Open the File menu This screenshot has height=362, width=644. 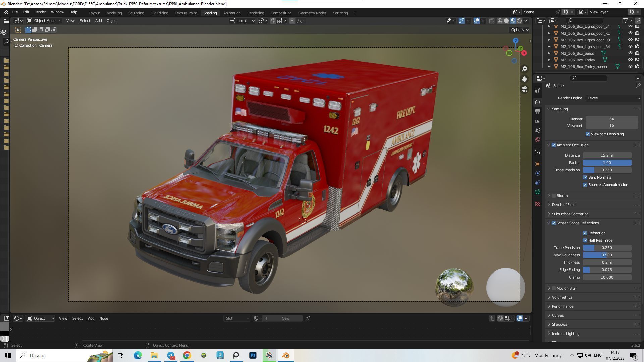(15, 12)
